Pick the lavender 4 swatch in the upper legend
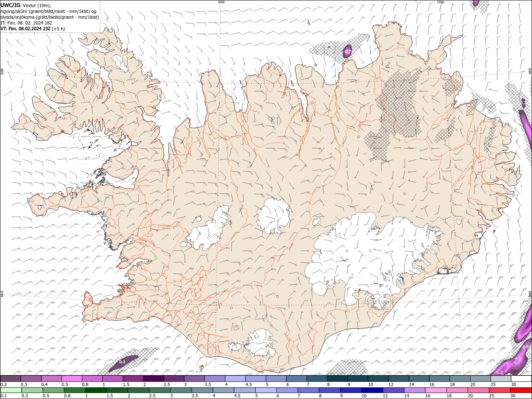 (235, 379)
